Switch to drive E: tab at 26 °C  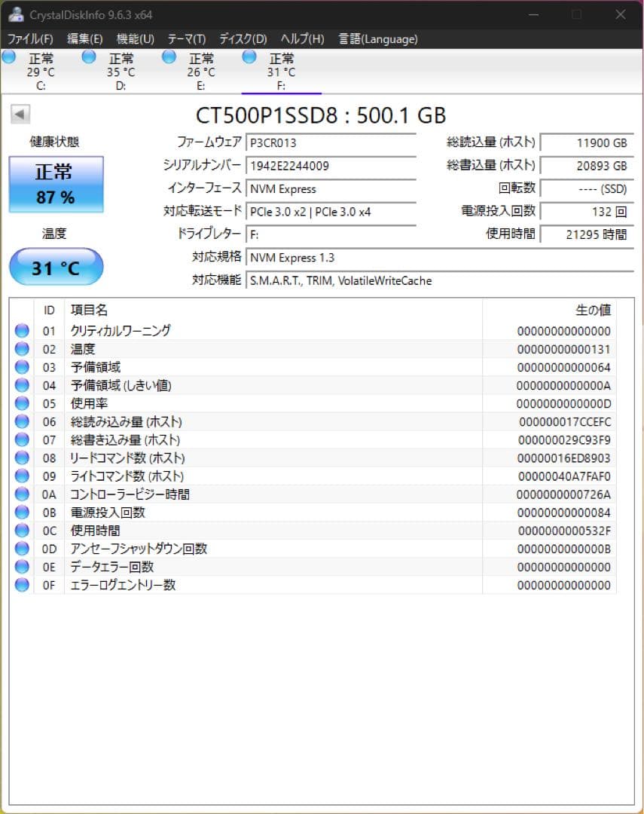tap(201, 71)
